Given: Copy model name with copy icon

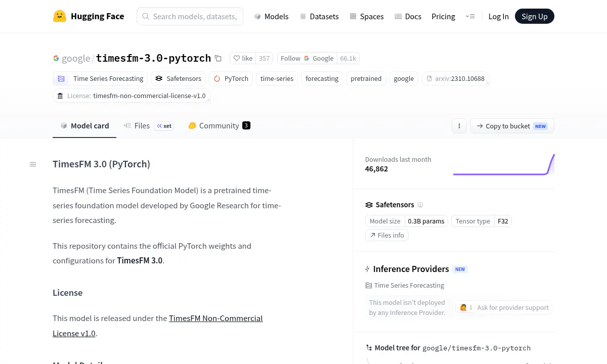Looking at the screenshot, I should [218, 58].
